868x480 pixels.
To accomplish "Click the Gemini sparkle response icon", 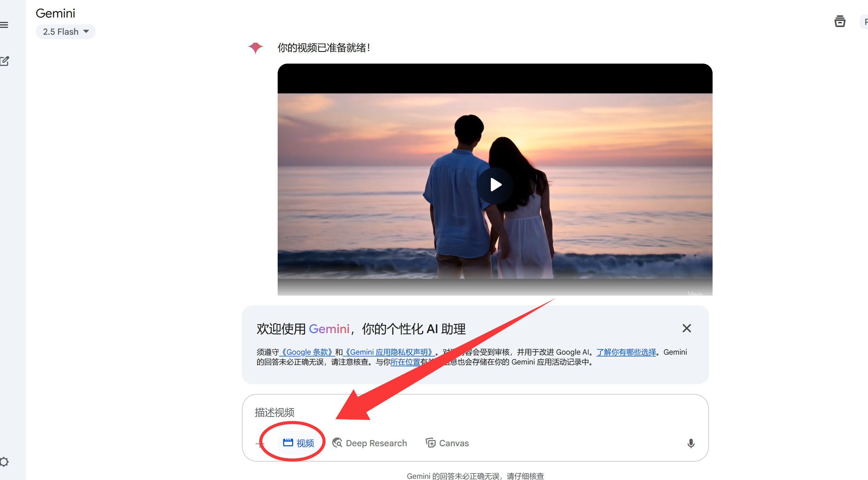I will [x=256, y=48].
